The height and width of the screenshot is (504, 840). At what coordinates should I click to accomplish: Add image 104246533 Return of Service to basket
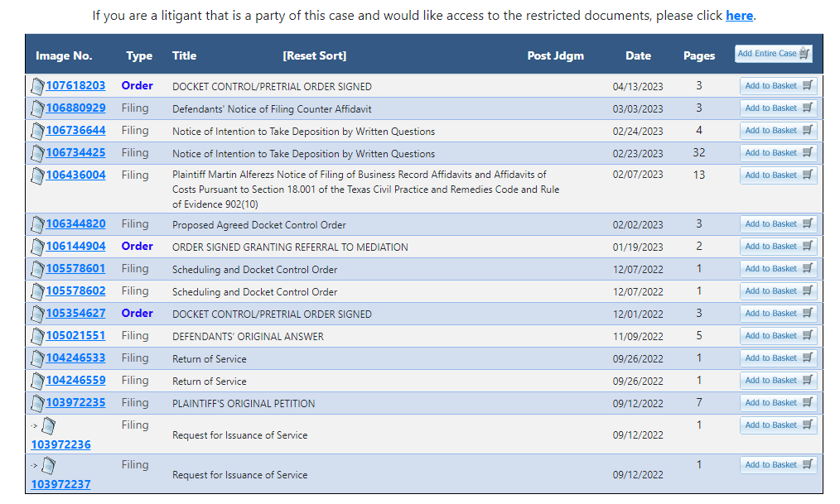tap(779, 358)
